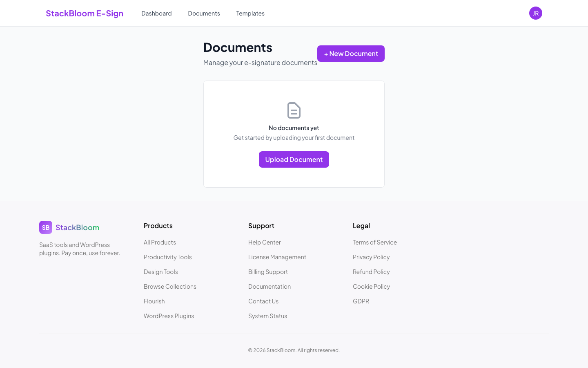Open the Refund Policy page
Image resolution: width=588 pixels, height=368 pixels.
(371, 272)
